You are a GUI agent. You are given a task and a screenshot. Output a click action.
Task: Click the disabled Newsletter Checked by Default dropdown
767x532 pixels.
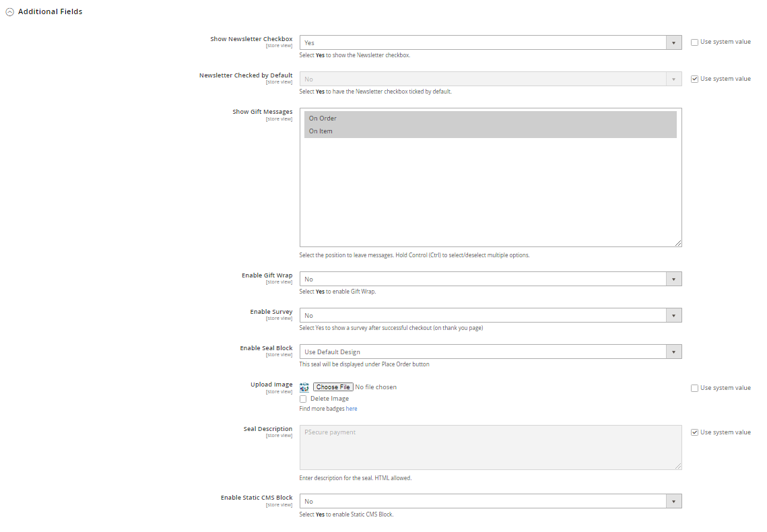click(x=490, y=79)
